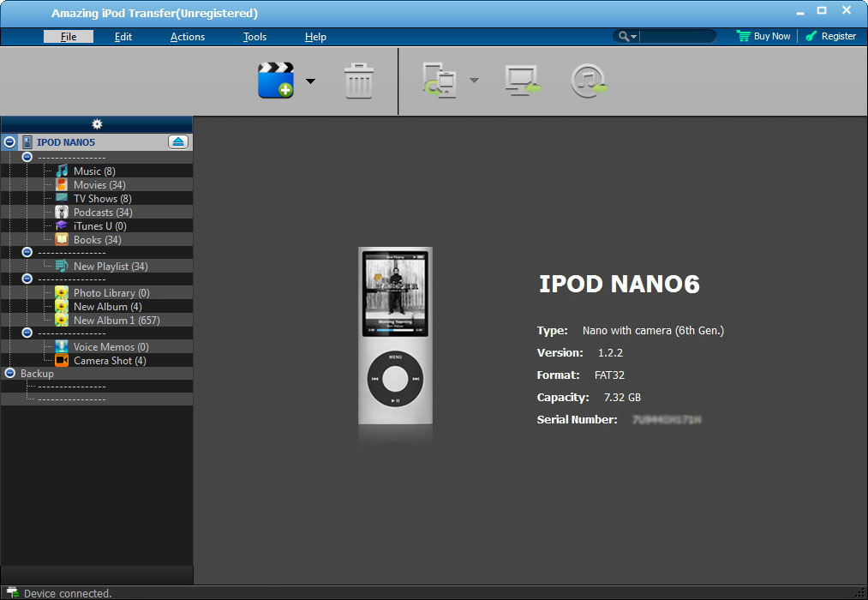The image size is (868, 600).
Task: Select Photo Library (0)
Action: tap(112, 293)
